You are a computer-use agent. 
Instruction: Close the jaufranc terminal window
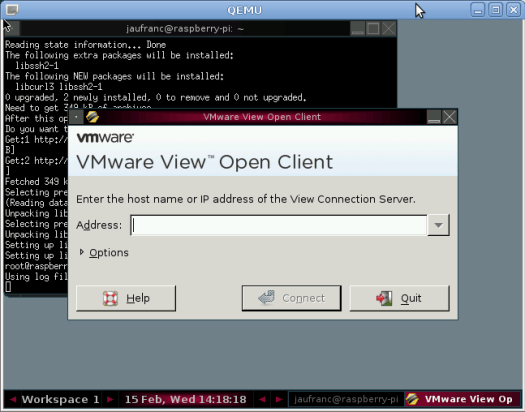(x=388, y=28)
